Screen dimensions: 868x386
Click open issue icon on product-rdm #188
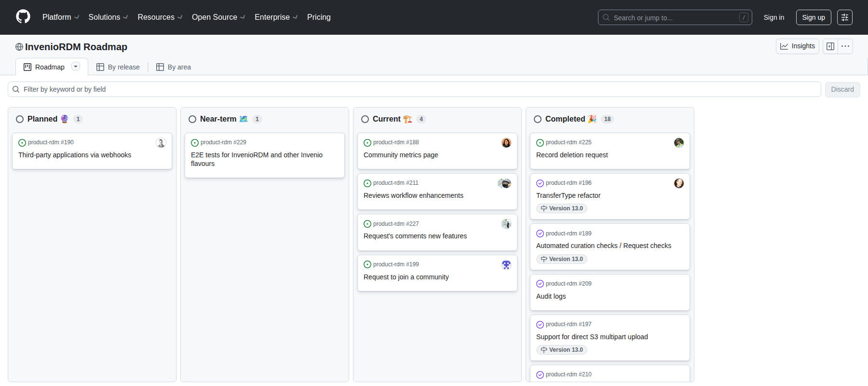point(367,143)
